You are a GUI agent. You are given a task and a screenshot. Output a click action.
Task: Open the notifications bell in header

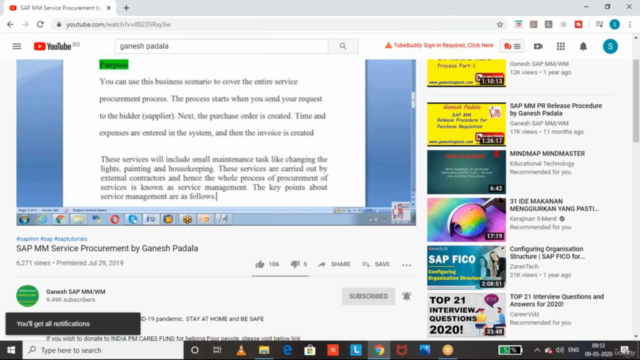pyautogui.click(x=583, y=46)
